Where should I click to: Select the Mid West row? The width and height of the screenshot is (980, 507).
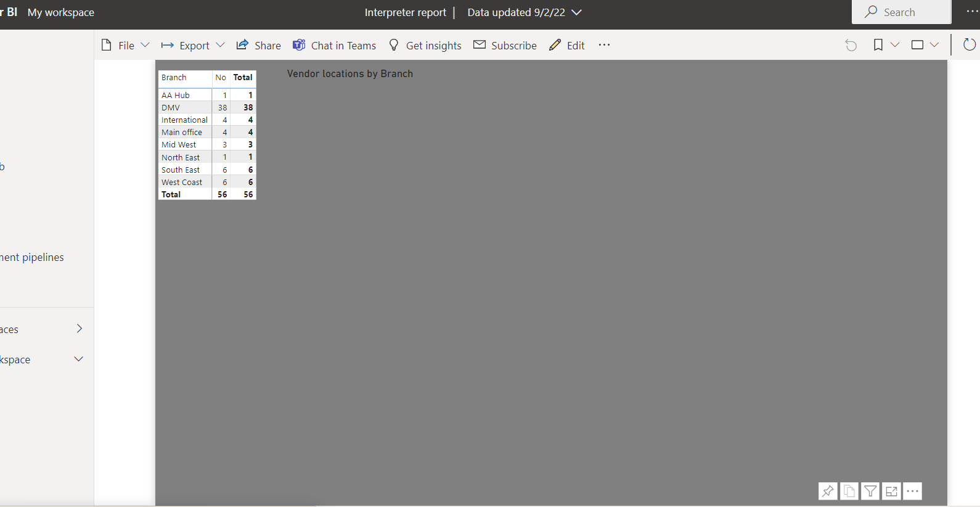tap(206, 144)
